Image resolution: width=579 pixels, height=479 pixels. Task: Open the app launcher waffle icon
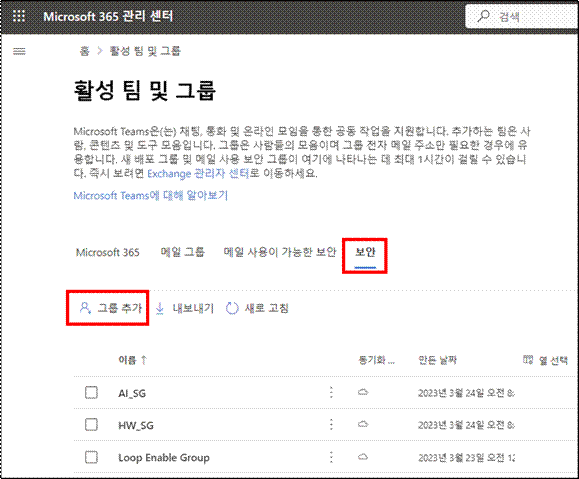coord(19,16)
